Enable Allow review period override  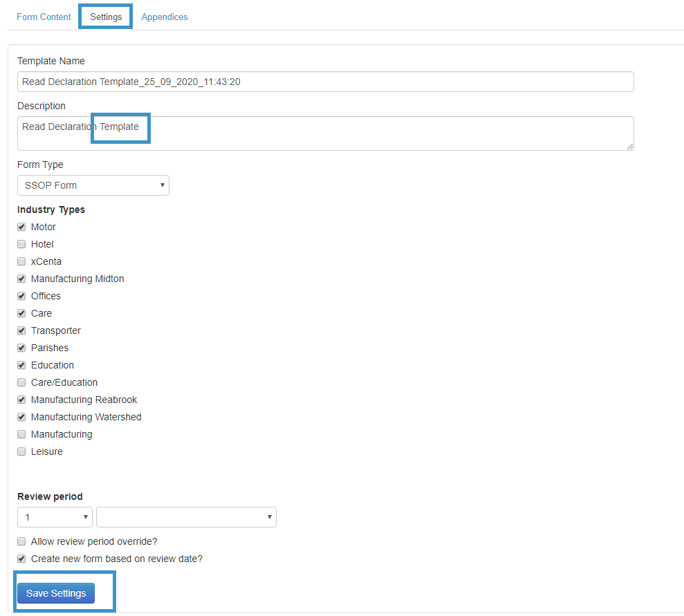(21, 541)
